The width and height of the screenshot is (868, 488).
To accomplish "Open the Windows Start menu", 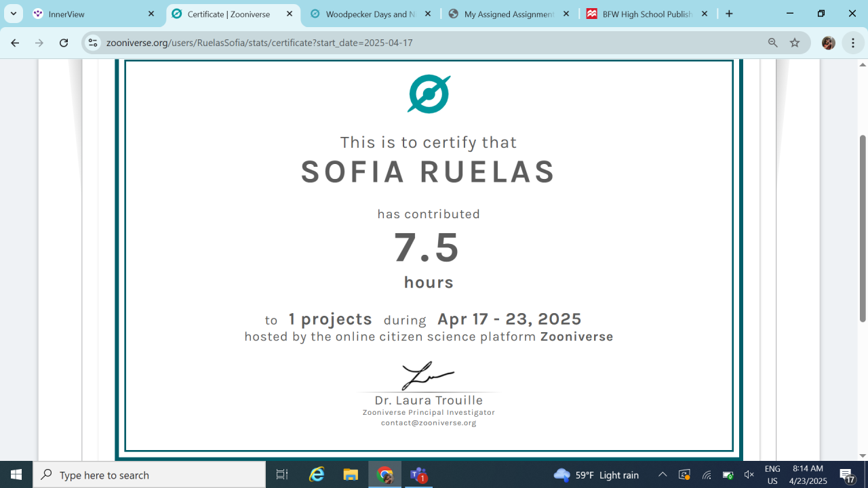I will (x=16, y=474).
